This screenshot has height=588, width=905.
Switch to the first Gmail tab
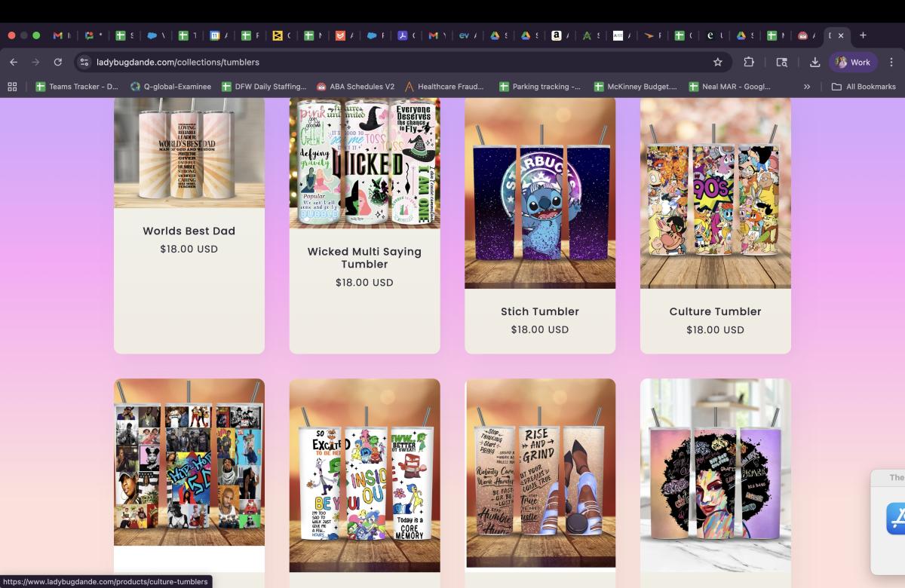click(x=58, y=35)
